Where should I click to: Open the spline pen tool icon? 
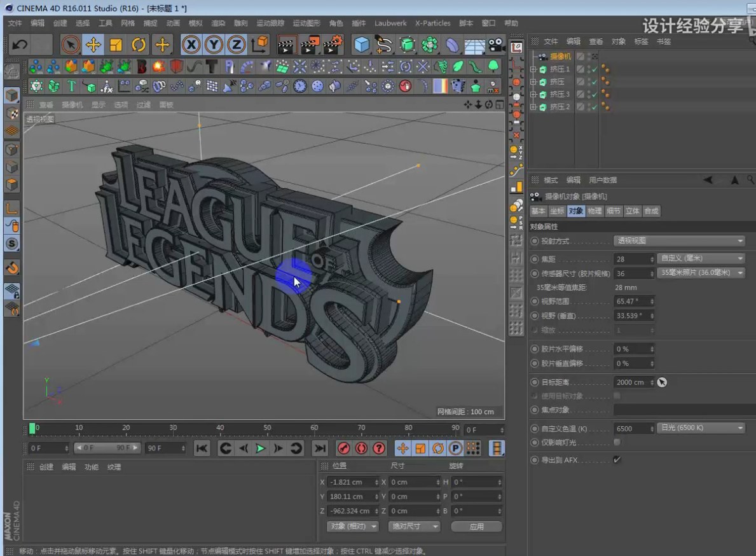[384, 45]
